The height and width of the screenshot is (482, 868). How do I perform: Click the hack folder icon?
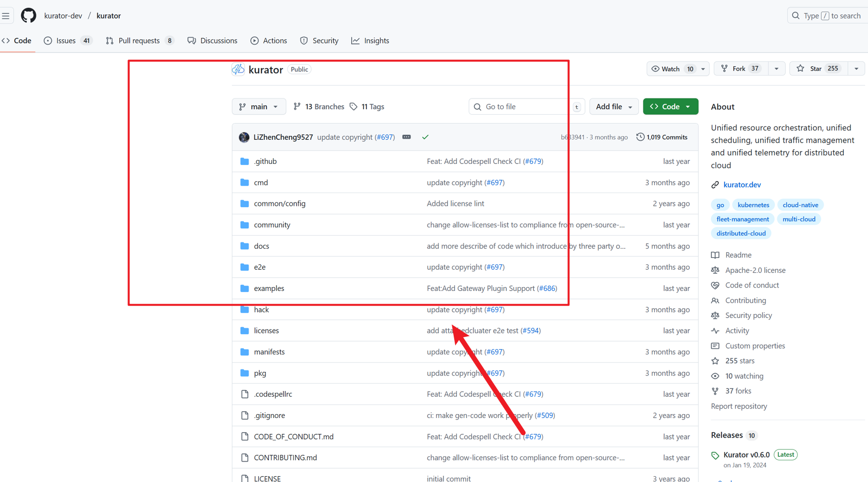[244, 310]
